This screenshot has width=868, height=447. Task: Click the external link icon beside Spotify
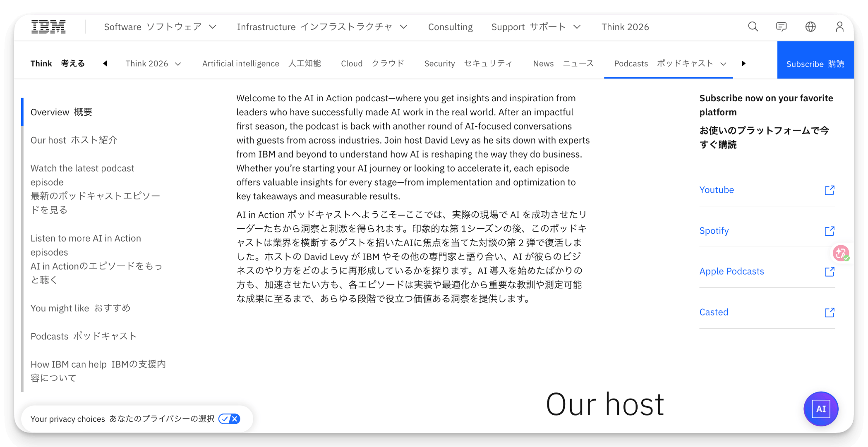point(830,231)
